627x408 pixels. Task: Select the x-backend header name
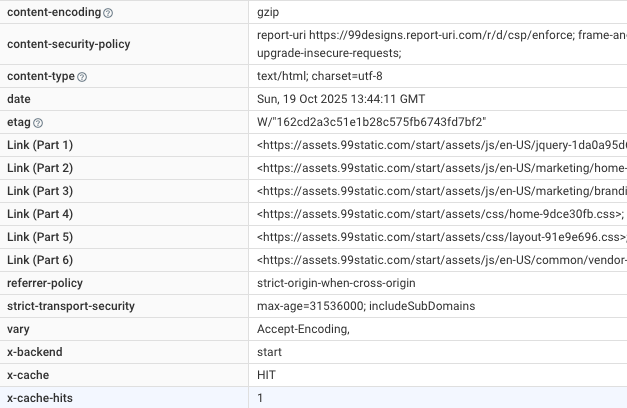tap(35, 352)
